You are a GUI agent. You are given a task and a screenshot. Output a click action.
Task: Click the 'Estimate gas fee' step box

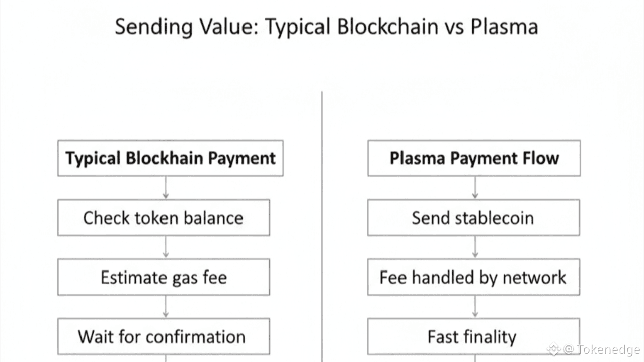click(164, 277)
